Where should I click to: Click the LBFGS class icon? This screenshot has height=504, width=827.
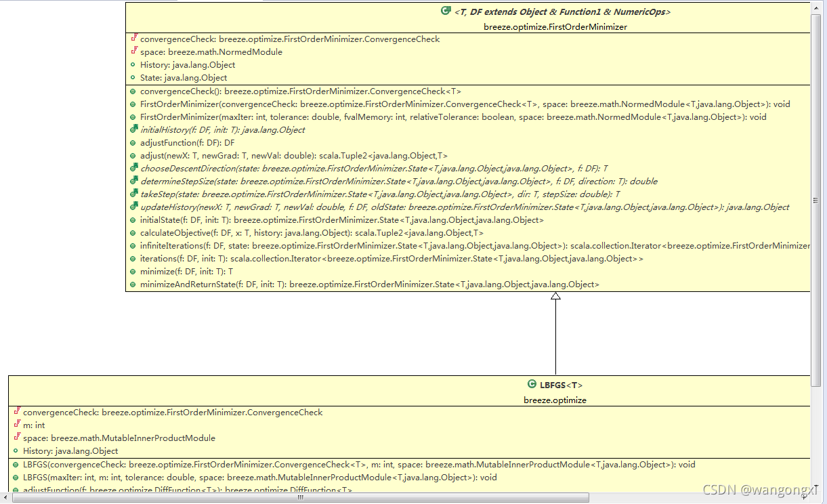click(x=532, y=384)
